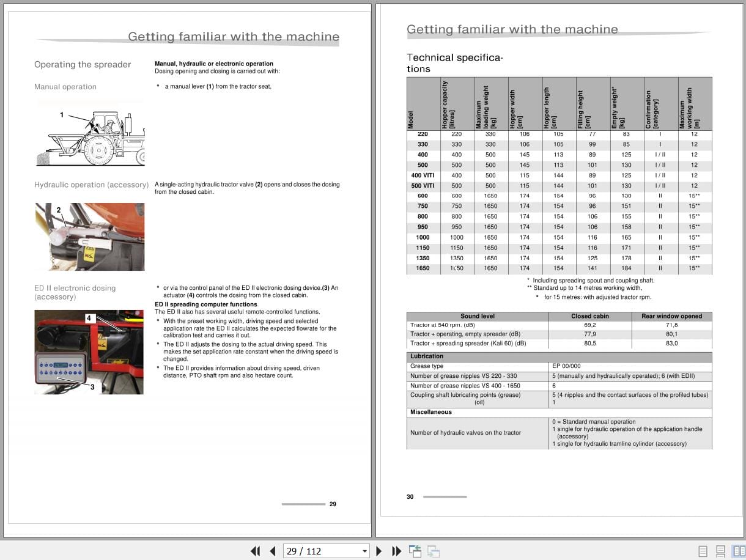
Task: Click the 'Manual operation' subheading
Action: point(65,87)
